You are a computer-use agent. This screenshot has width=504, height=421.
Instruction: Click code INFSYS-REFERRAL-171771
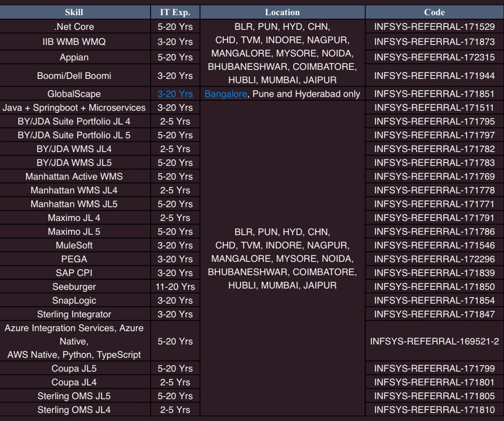(434, 204)
